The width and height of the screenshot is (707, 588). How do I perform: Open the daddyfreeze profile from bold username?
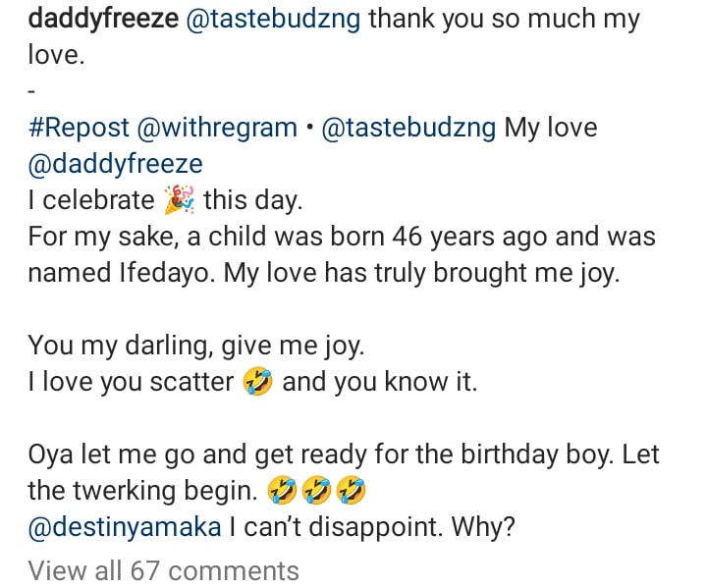coord(103,21)
